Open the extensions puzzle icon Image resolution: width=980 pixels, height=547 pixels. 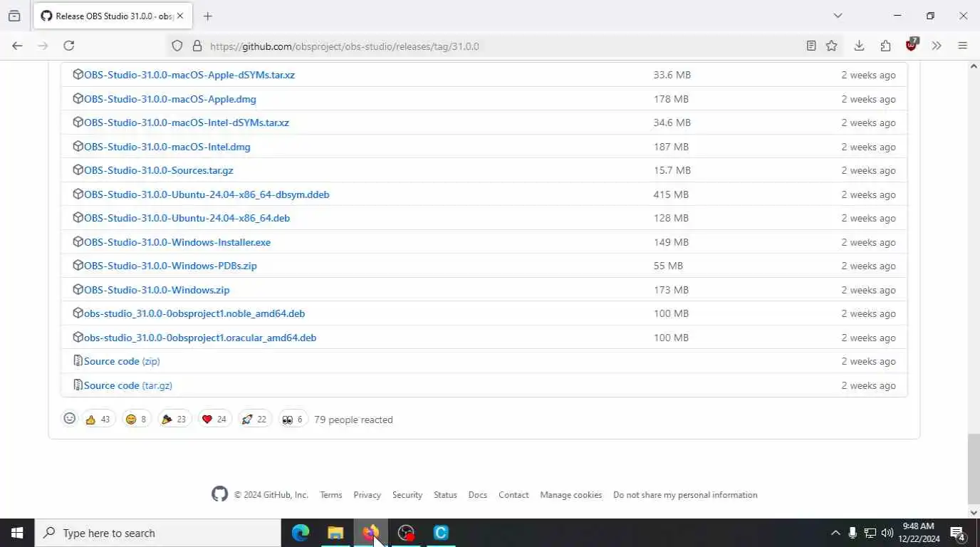coord(885,46)
